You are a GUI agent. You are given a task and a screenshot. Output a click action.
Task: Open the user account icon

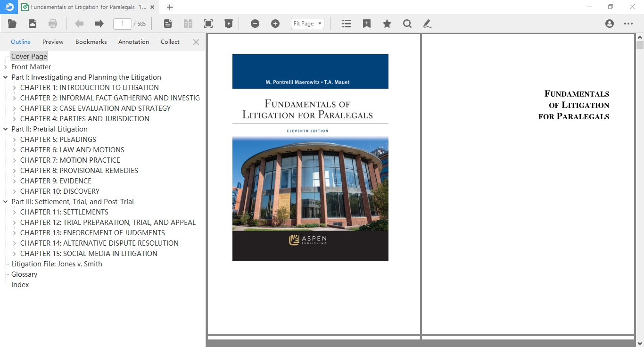(610, 24)
